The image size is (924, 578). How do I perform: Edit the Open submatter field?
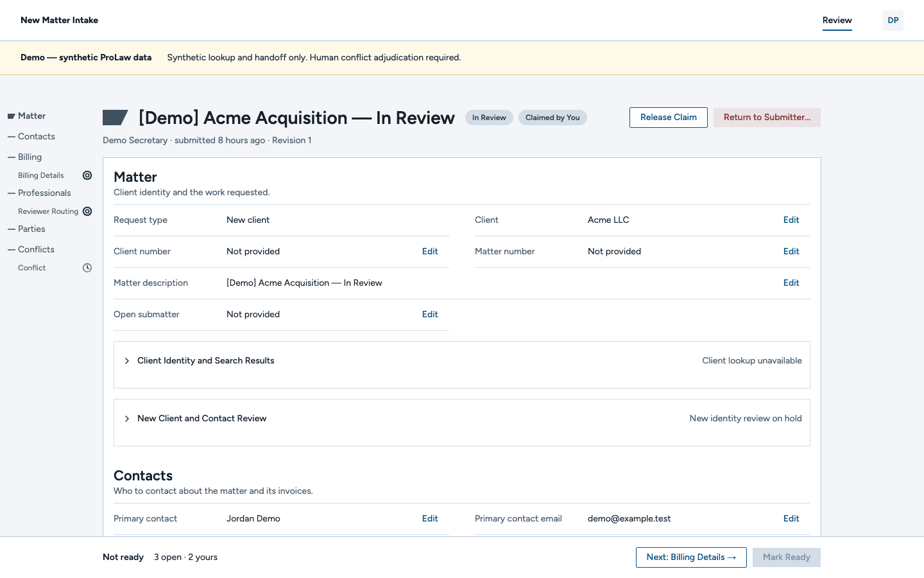coord(430,315)
